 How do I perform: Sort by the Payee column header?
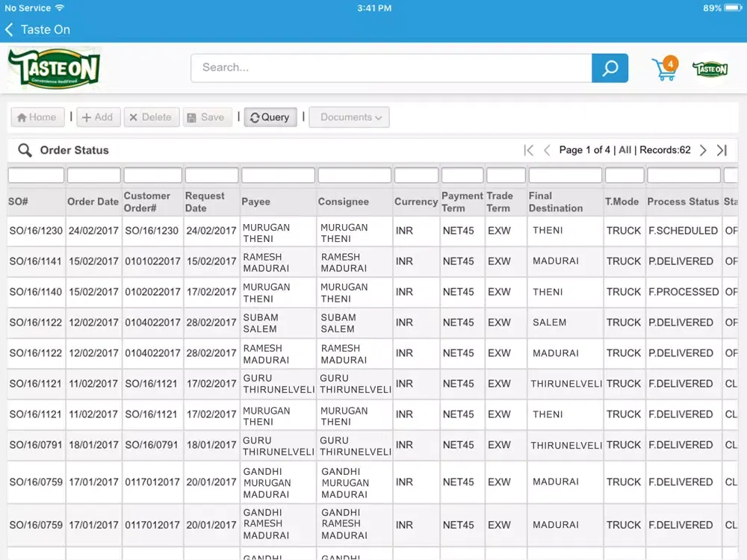255,202
